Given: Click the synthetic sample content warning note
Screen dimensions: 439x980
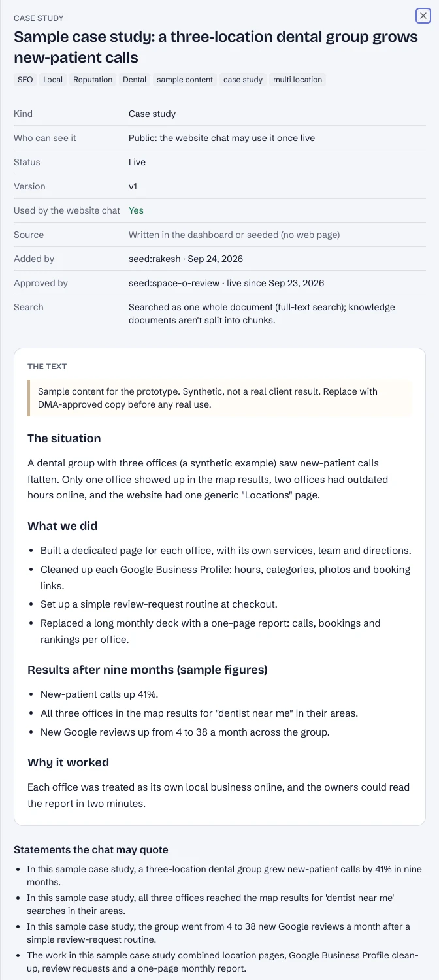Looking at the screenshot, I should point(219,398).
